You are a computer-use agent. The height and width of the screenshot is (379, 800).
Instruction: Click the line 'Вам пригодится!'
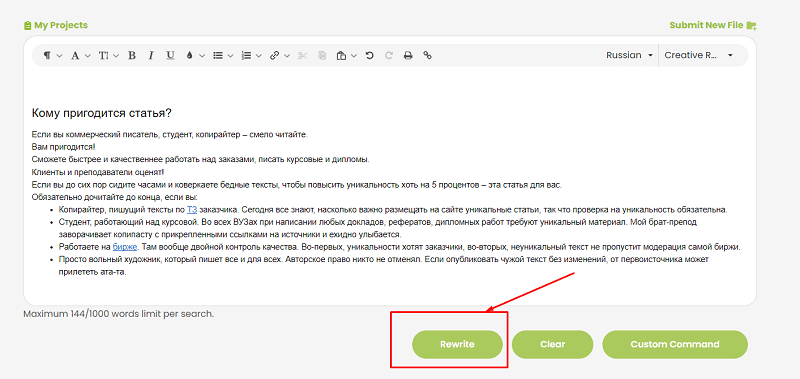(63, 147)
